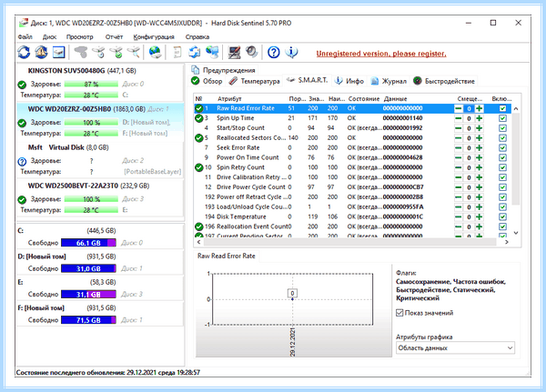The width and height of the screenshot is (546, 392).
Task: Click SMART table horizontal scrollbar right arrow
Action: 507,242
